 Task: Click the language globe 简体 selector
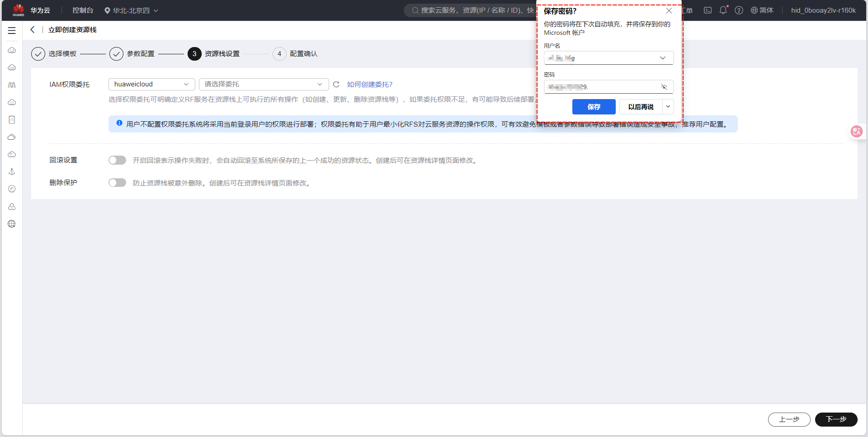coord(762,10)
